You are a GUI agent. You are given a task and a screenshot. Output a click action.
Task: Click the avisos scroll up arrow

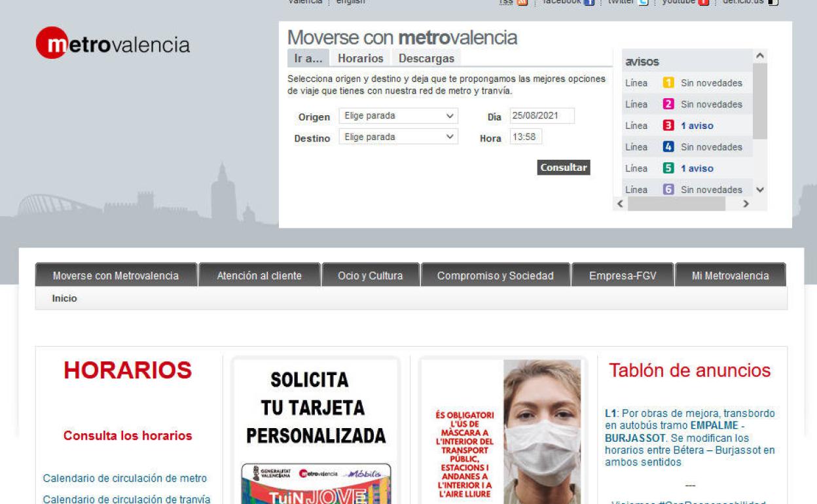pyautogui.click(x=760, y=56)
